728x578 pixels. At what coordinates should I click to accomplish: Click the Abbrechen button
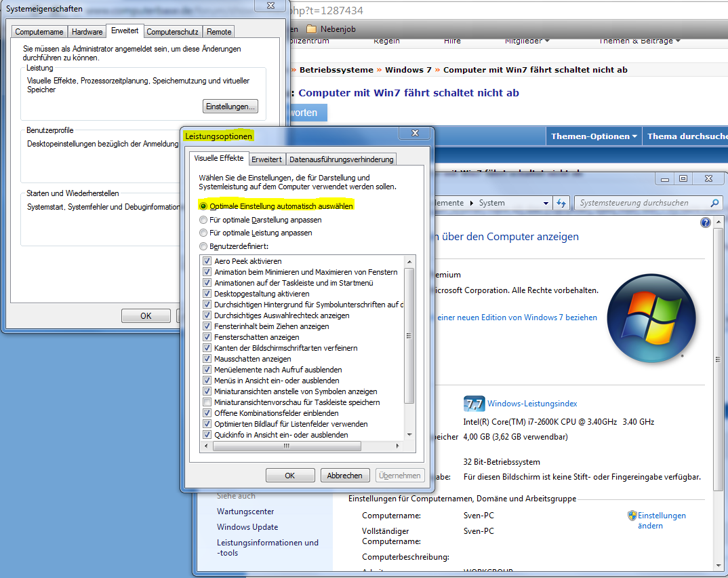point(344,476)
